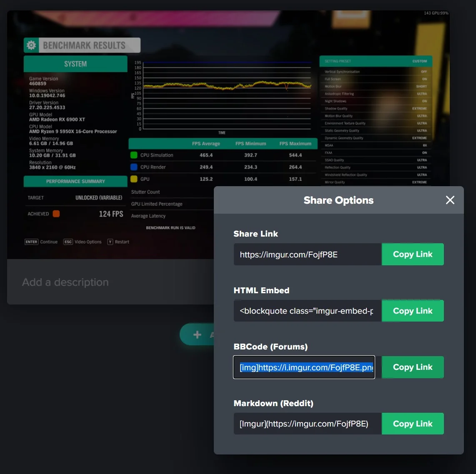Click the "BENCHMARK RUN IS VALID" text

tap(170, 228)
